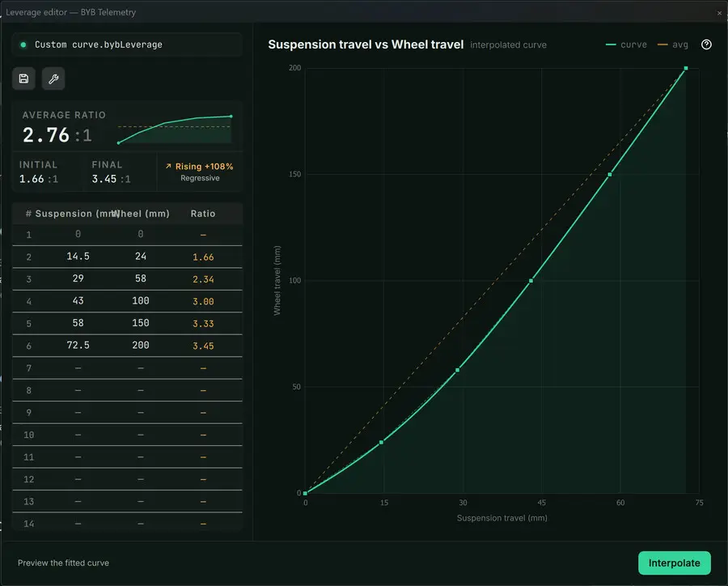Click the Rising +108% indicator
Image resolution: width=728 pixels, height=586 pixels.
click(x=200, y=167)
